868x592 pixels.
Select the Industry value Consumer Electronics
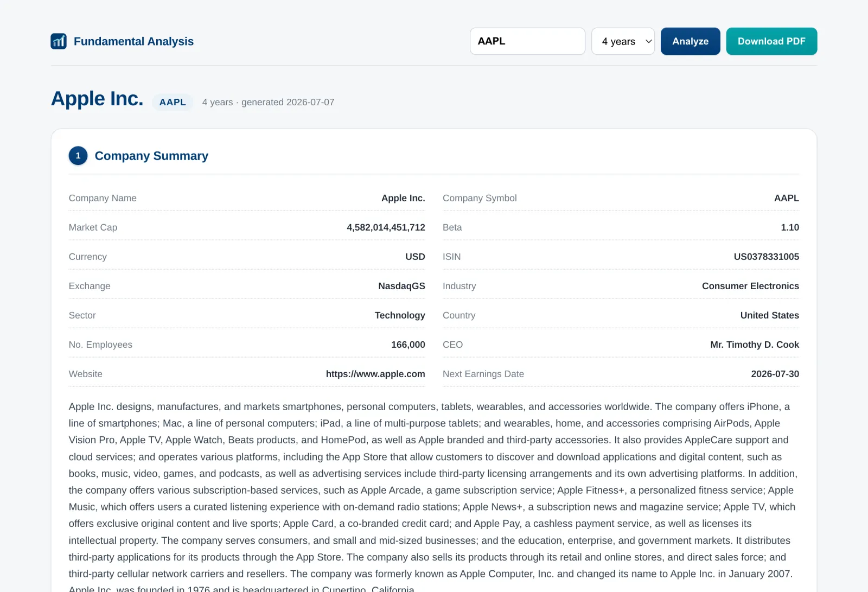click(x=750, y=286)
